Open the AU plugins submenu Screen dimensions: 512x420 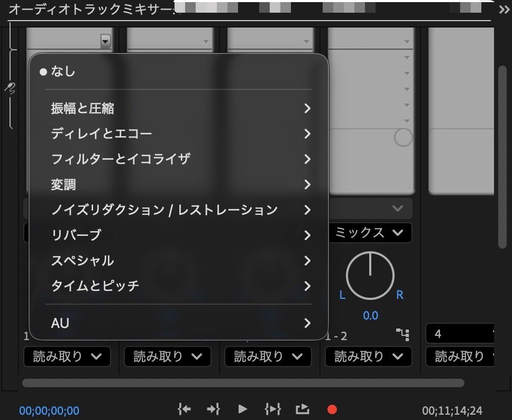[179, 323]
